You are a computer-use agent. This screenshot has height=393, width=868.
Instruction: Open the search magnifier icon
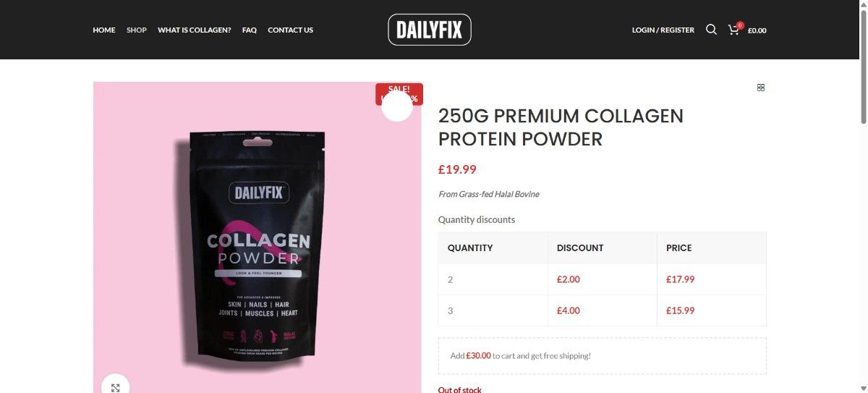(x=711, y=30)
